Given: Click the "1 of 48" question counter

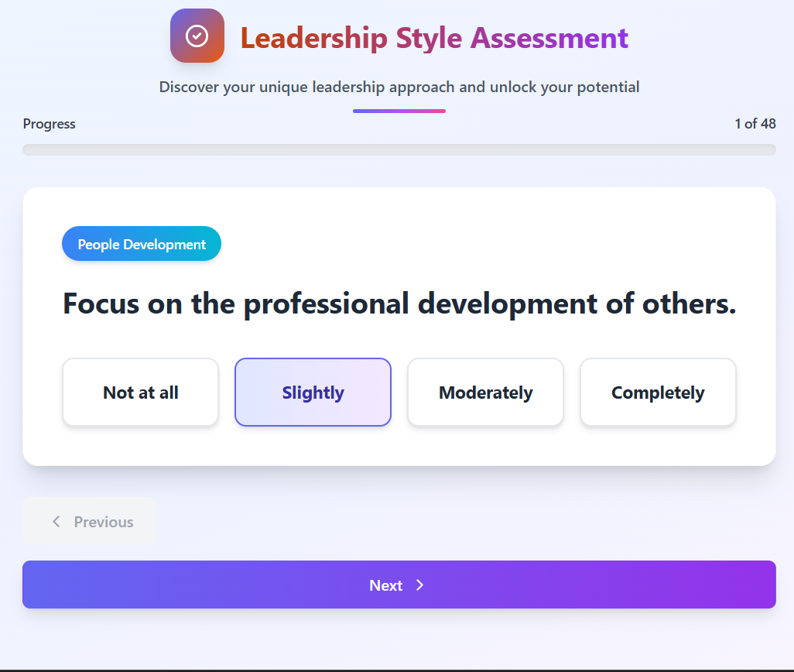Looking at the screenshot, I should coord(755,124).
